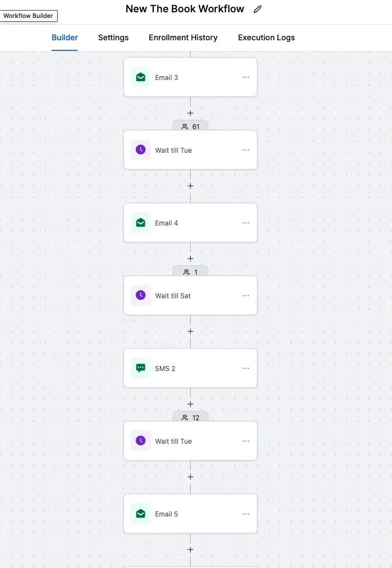
Task: Open the Enrollment History tab
Action: [x=183, y=37]
